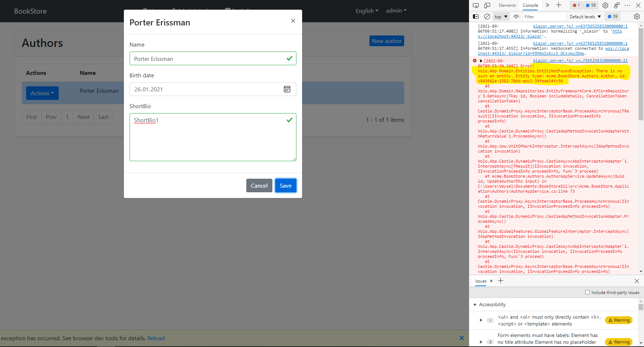Click the error counter badge icon
The height and width of the screenshot is (347, 644).
[x=576, y=5]
